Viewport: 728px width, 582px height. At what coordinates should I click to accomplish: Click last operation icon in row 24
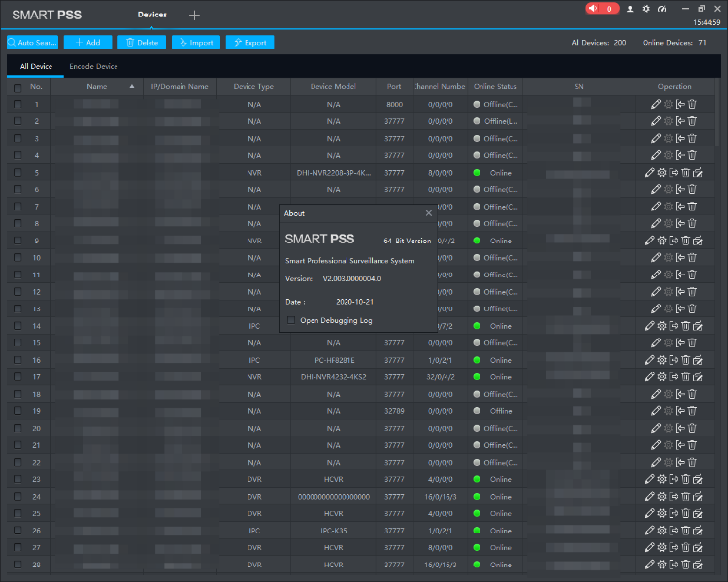[698, 497]
